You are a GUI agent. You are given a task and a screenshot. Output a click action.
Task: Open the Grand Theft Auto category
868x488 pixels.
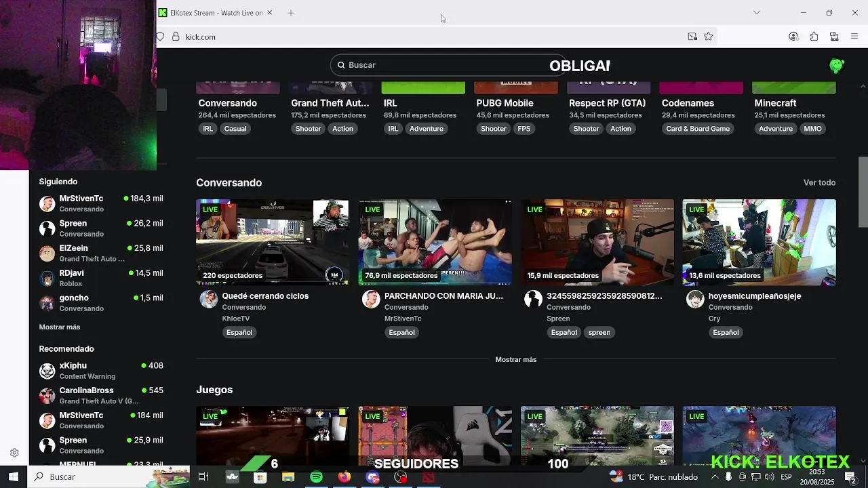click(330, 103)
